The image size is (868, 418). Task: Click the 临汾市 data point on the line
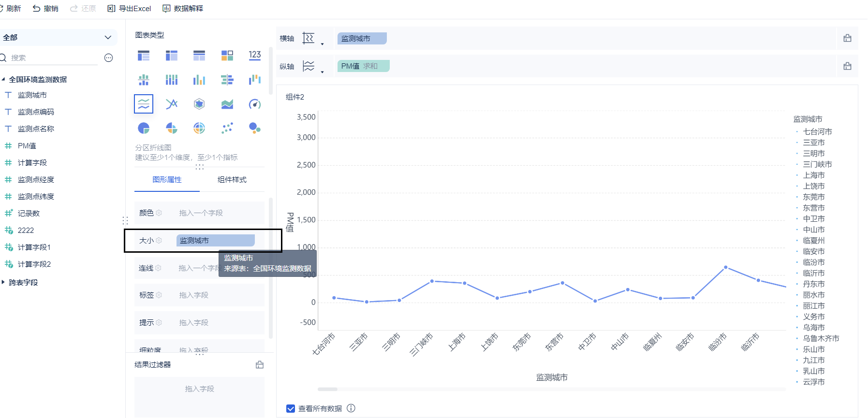click(x=725, y=267)
